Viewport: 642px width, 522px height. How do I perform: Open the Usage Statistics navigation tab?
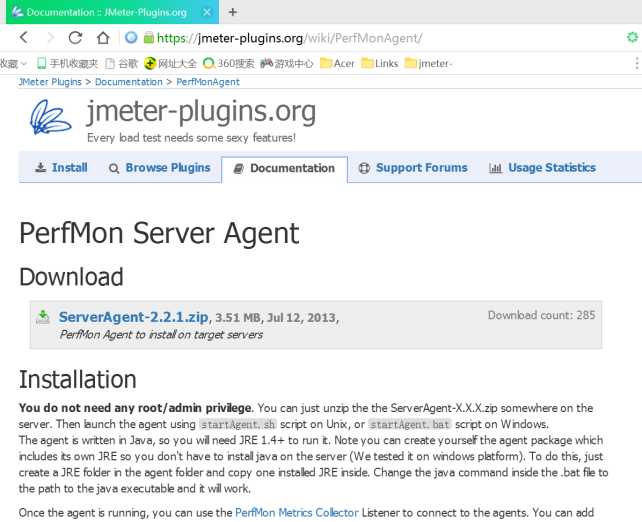(x=542, y=168)
